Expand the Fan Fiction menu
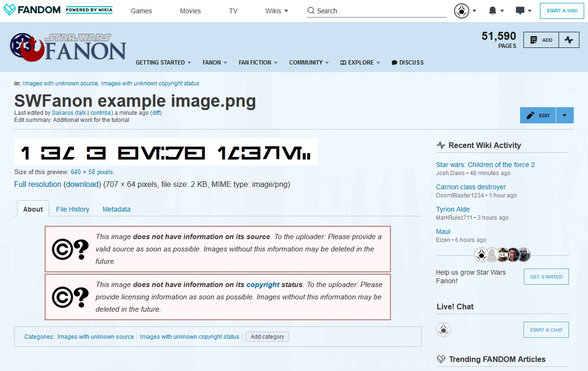This screenshot has width=588, height=371. click(258, 62)
